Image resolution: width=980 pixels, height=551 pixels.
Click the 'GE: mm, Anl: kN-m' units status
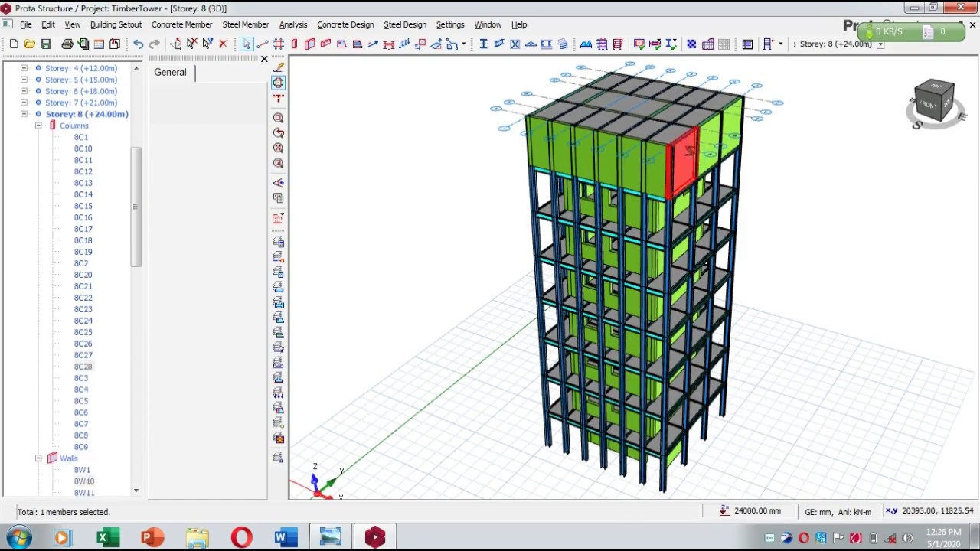tap(838, 512)
